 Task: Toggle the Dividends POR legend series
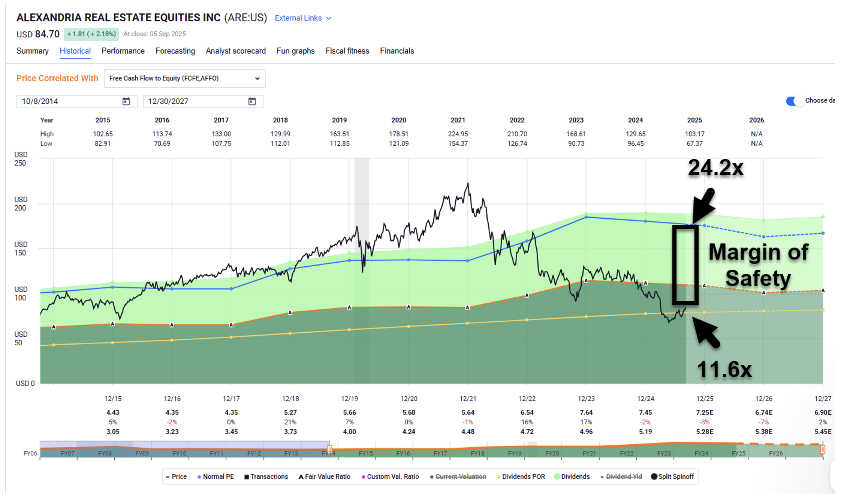[521, 477]
